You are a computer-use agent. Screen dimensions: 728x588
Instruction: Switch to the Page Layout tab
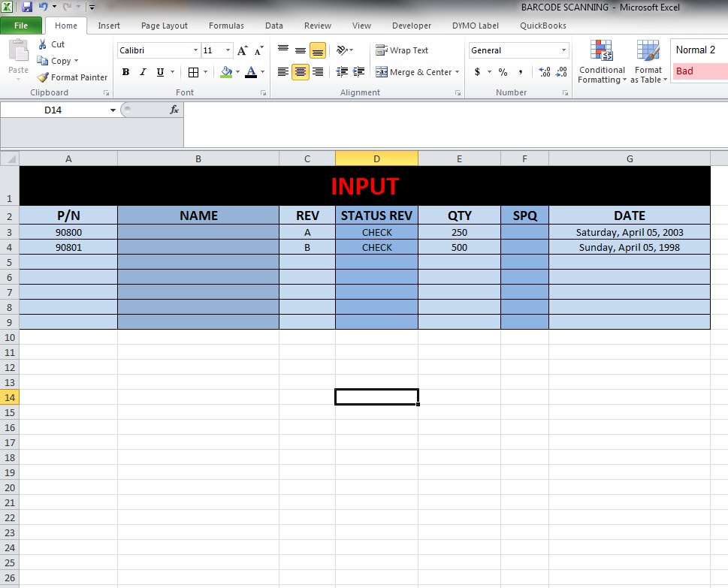point(165,26)
